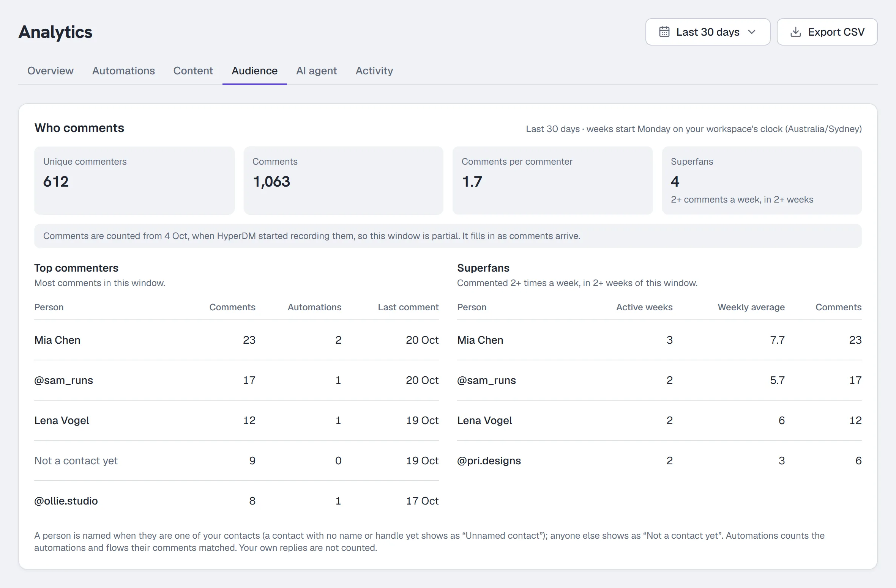Viewport: 896px width, 588px height.
Task: Click the partial window notice about 4 Oct
Action: coord(448,236)
